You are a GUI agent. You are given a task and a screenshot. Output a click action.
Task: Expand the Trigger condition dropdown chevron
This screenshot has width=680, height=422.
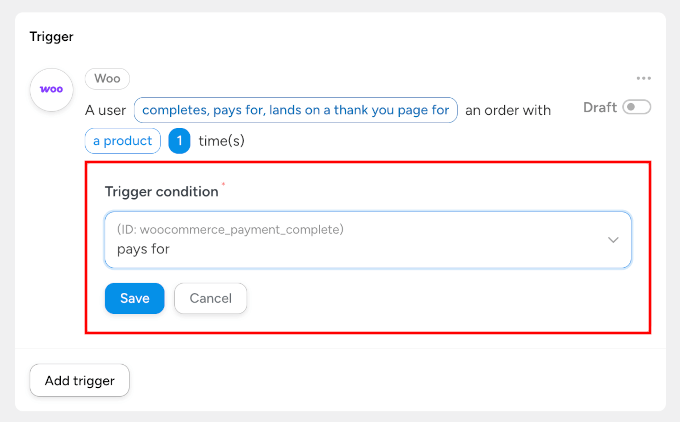613,240
